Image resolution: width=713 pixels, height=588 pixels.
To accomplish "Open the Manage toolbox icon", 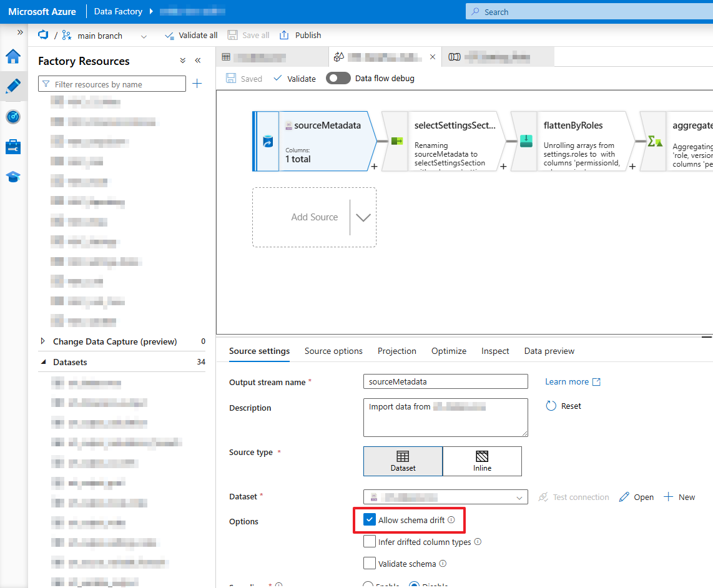I will click(13, 147).
